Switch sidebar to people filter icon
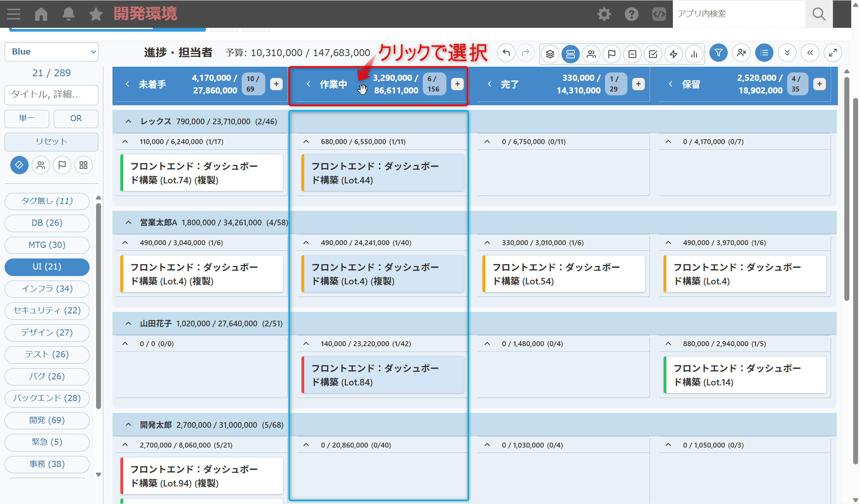 pyautogui.click(x=41, y=165)
